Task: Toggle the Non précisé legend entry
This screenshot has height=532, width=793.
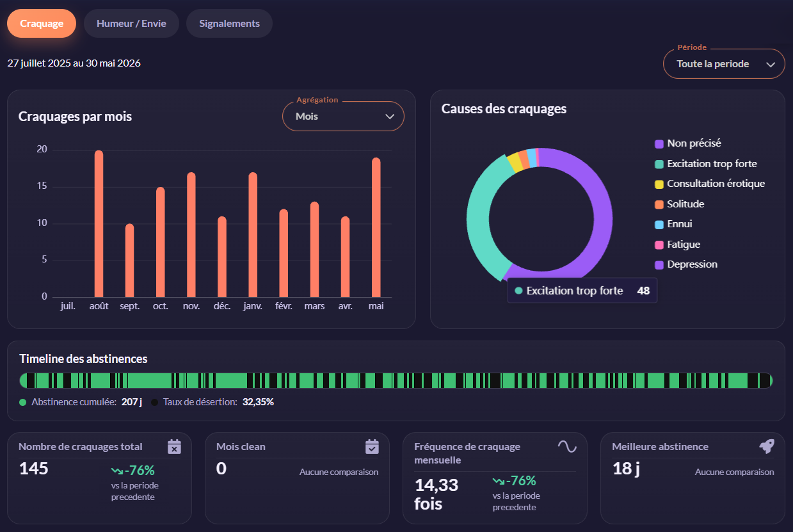Action: (688, 143)
